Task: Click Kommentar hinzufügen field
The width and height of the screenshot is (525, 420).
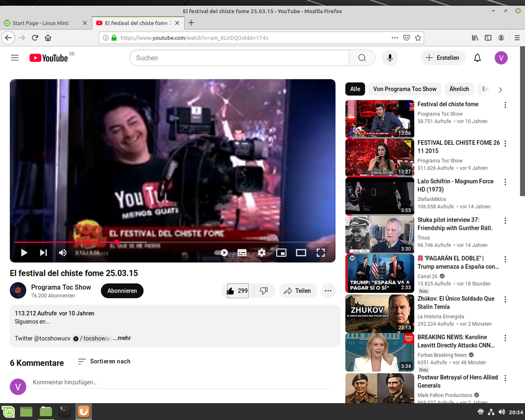Action: (181, 382)
